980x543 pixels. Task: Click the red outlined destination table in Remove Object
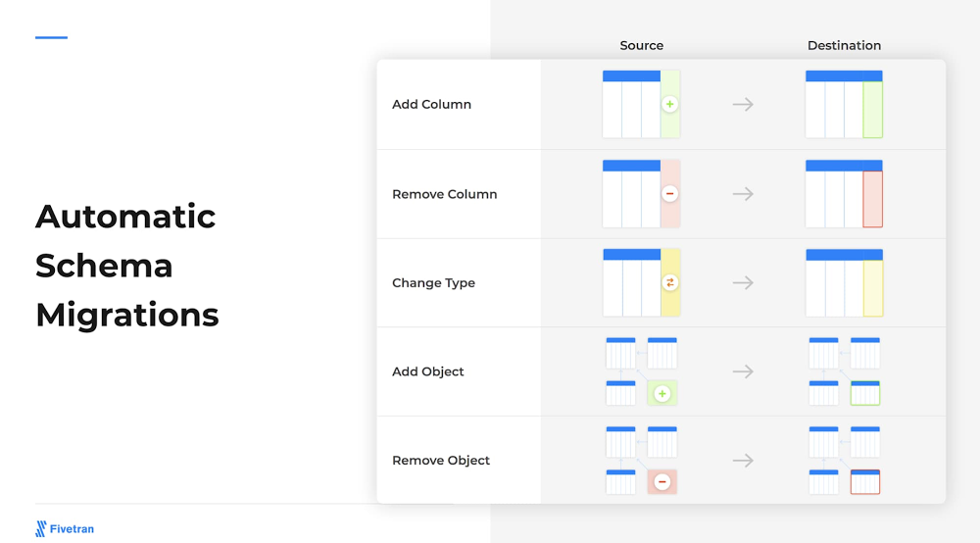point(865,482)
